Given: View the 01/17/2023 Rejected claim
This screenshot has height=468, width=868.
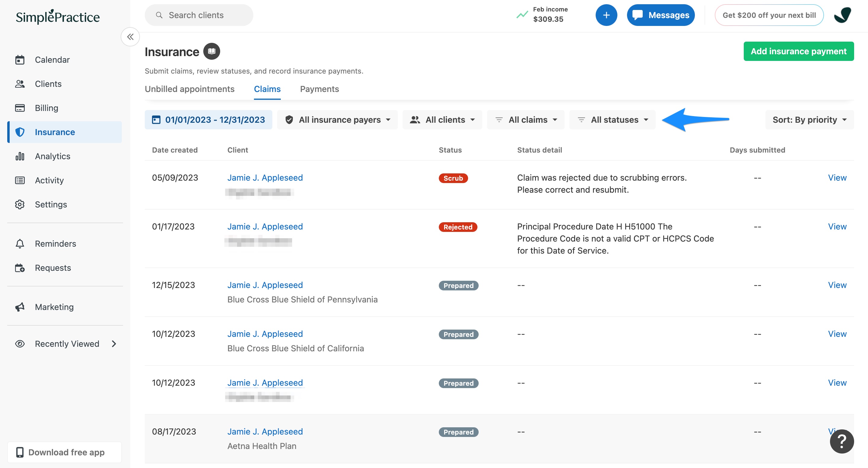Looking at the screenshot, I should click(837, 226).
